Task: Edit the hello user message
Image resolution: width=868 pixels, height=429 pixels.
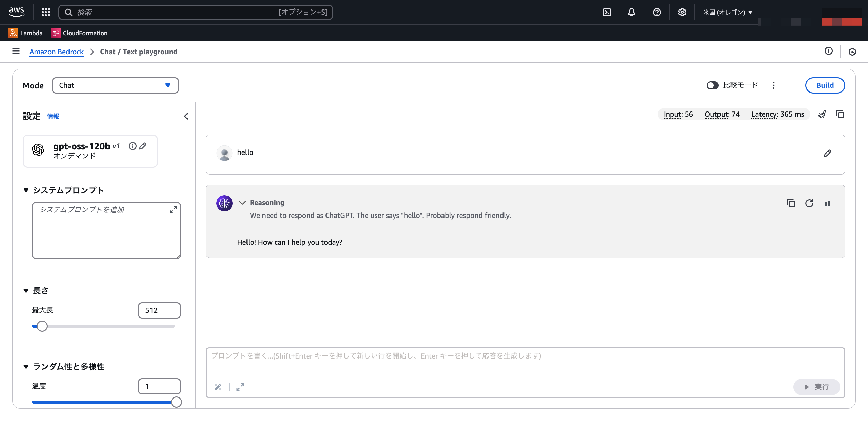Action: tap(828, 153)
